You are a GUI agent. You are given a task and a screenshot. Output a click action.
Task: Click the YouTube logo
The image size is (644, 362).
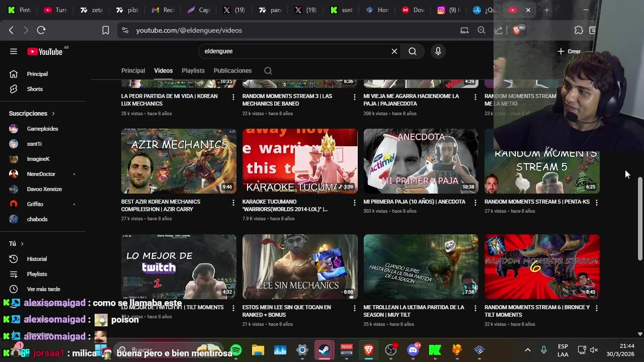tap(45, 51)
